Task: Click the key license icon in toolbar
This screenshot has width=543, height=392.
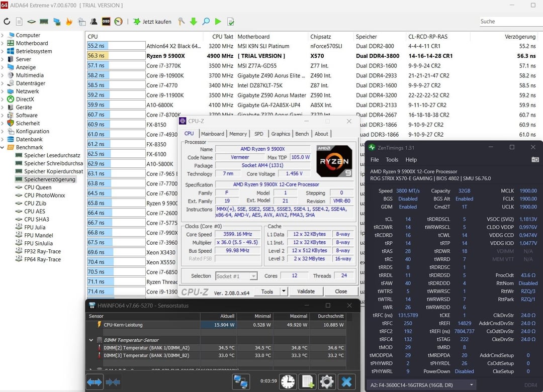Action: (181, 22)
